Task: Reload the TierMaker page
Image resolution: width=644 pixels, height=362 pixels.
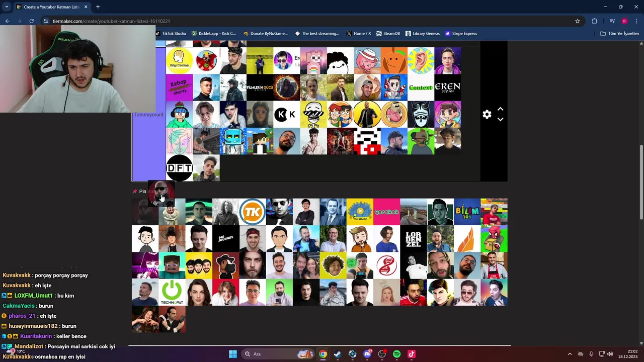Action: [31, 21]
